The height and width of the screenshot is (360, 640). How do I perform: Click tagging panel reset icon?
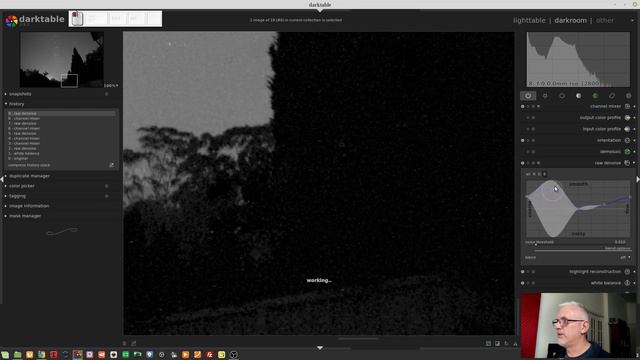(x=107, y=196)
